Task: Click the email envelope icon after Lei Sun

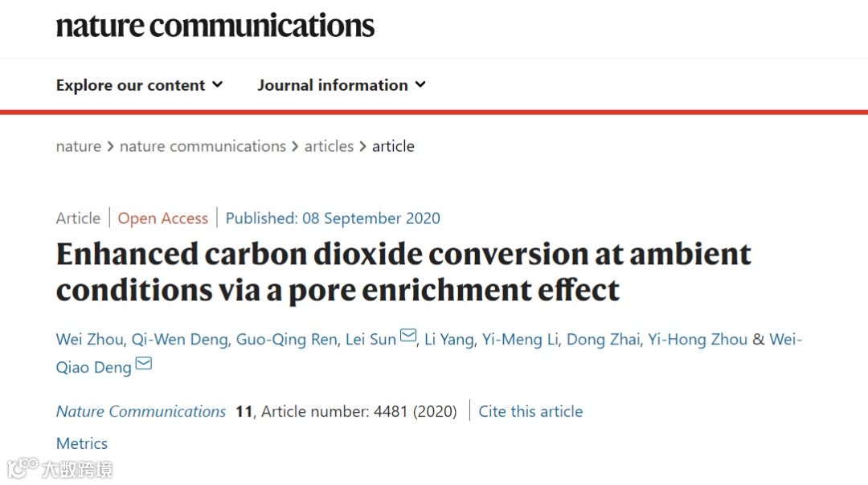Action: click(x=408, y=336)
